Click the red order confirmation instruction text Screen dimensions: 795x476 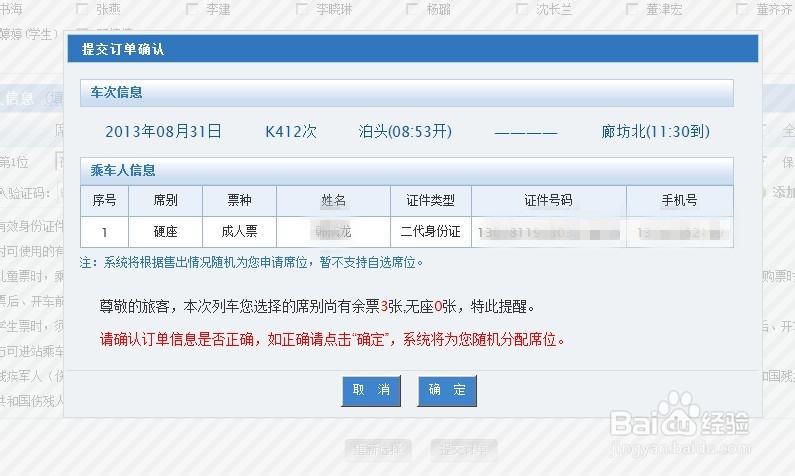[333, 339]
